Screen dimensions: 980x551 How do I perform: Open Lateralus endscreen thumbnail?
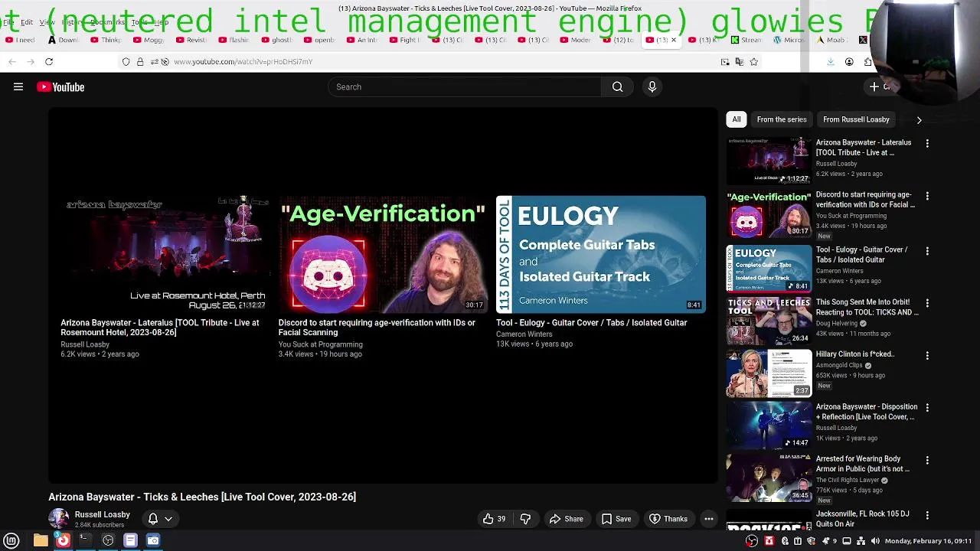165,254
